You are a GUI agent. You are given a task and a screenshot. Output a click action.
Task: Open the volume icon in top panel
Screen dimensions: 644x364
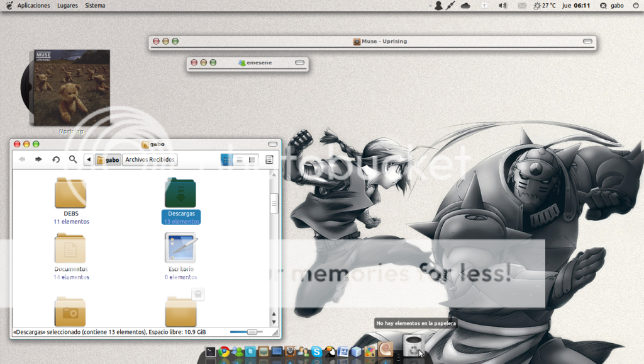click(x=502, y=6)
